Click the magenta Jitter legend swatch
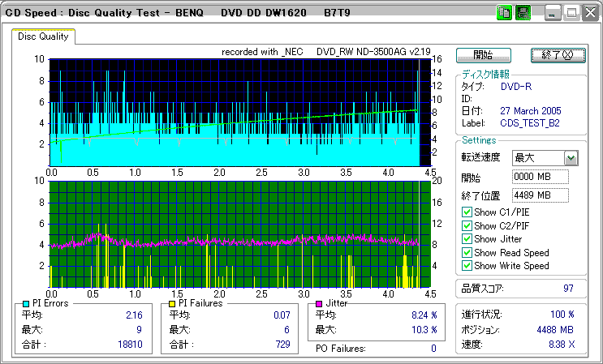The image size is (603, 364). click(319, 303)
